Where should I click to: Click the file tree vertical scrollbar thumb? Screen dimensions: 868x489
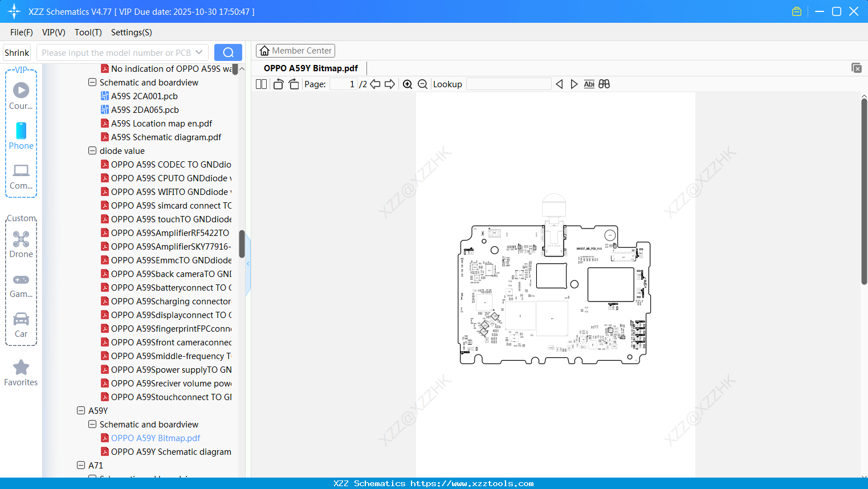click(242, 244)
